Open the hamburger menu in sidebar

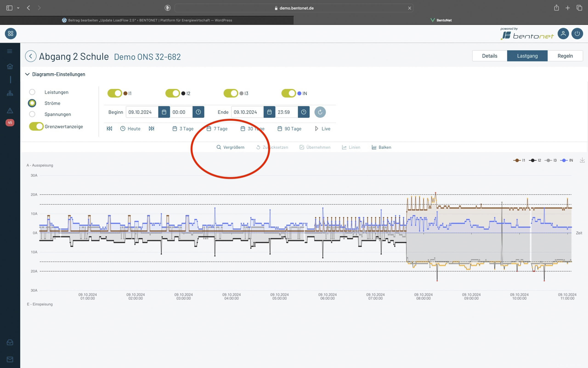(10, 51)
